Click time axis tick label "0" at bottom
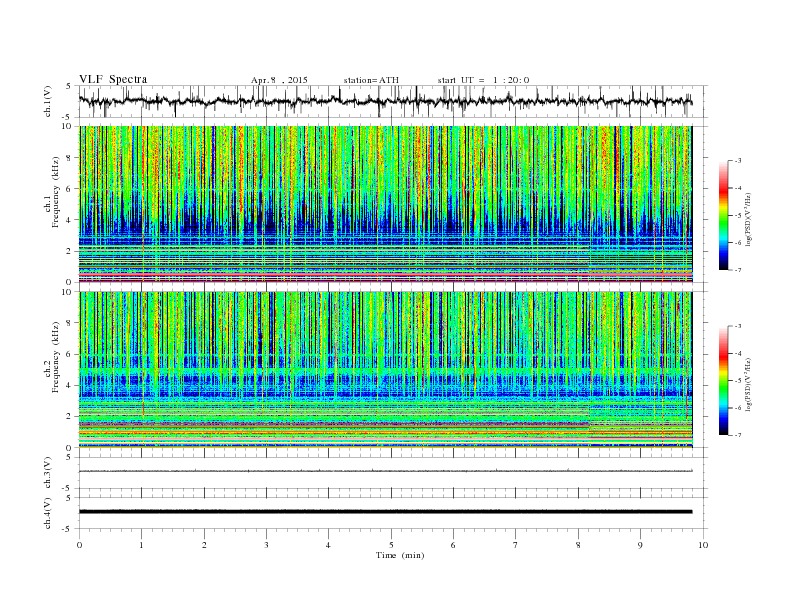The width and height of the screenshot is (792, 612). point(79,545)
